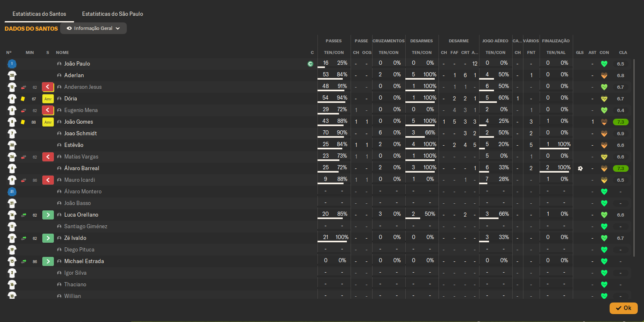Image resolution: width=644 pixels, height=322 pixels.
Task: Select the Estatísticas do Santos tab
Action: click(39, 14)
